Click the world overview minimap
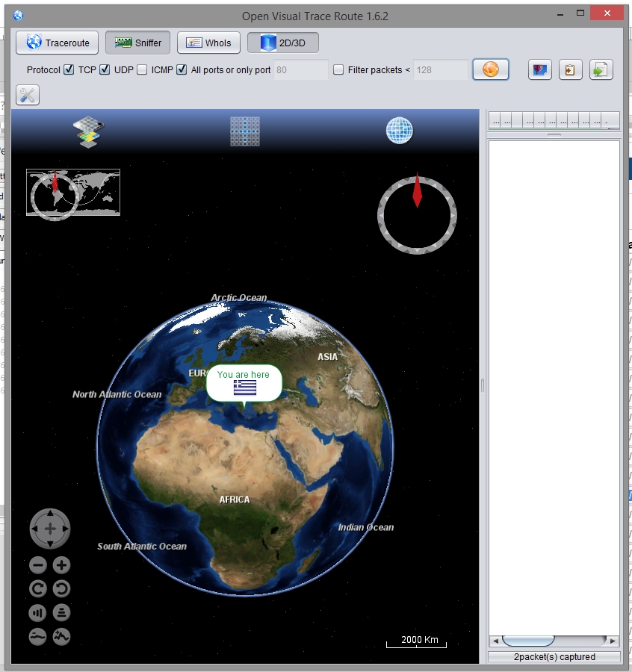Screen dimensions: 632x672 tap(73, 193)
